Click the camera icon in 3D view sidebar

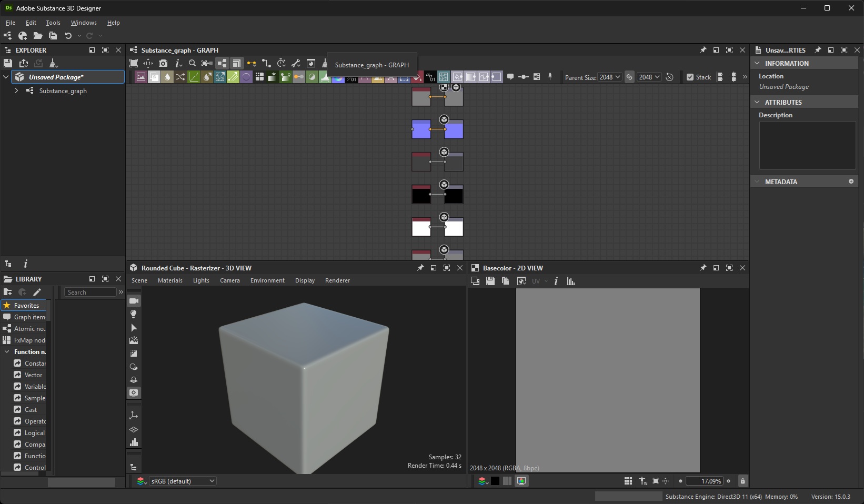[x=134, y=301]
